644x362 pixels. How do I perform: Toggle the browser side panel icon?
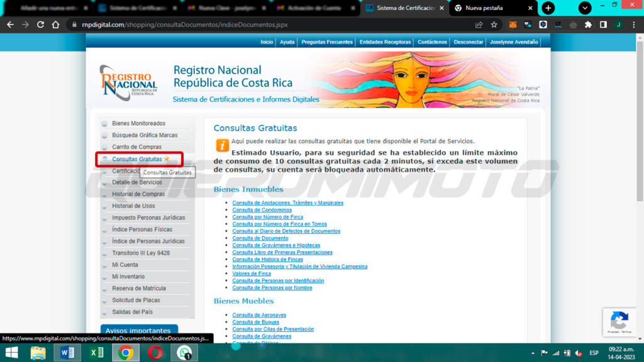pos(603,25)
